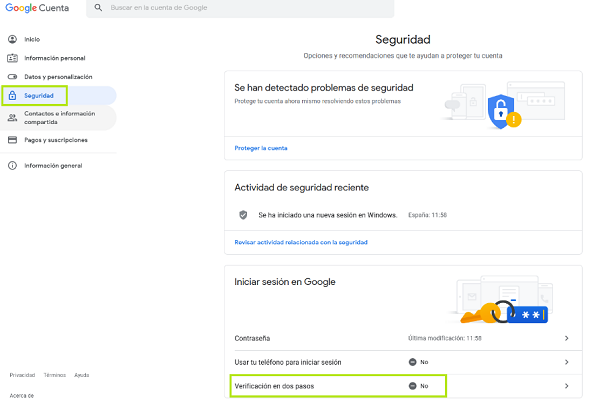Click the Datos y personalización toggle icon
This screenshot has height=403, width=600.
[12, 77]
